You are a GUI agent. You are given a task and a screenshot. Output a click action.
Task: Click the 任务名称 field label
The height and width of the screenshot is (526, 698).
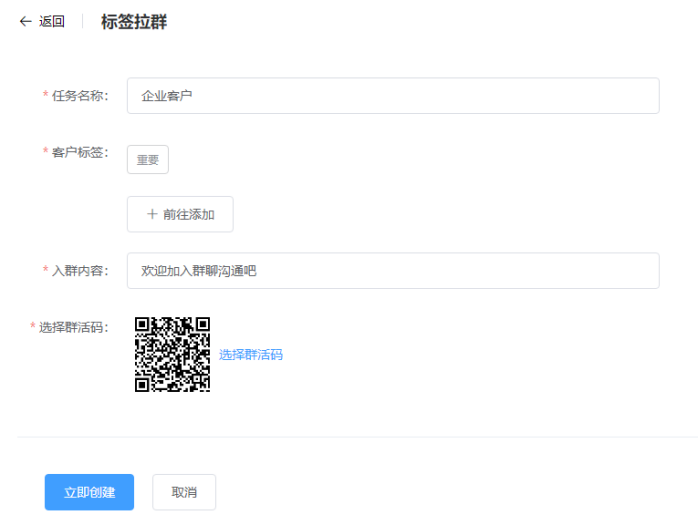tap(80, 96)
